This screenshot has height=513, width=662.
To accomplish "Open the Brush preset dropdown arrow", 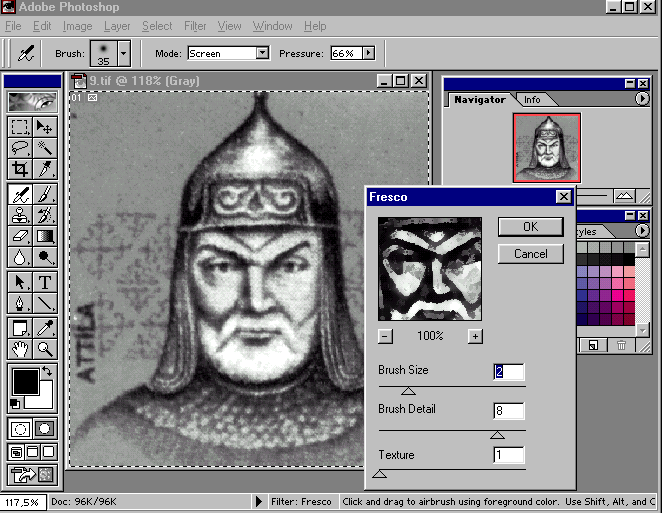I will tap(124, 54).
